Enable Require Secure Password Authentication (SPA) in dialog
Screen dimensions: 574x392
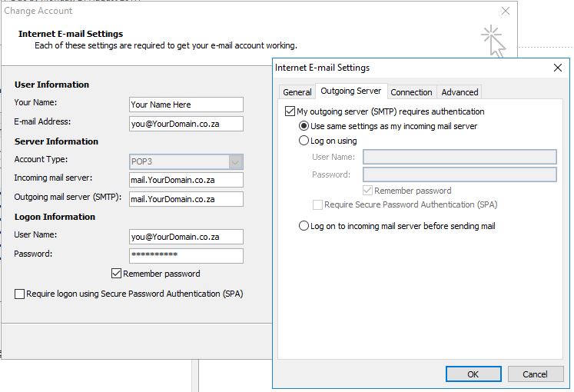tap(317, 204)
